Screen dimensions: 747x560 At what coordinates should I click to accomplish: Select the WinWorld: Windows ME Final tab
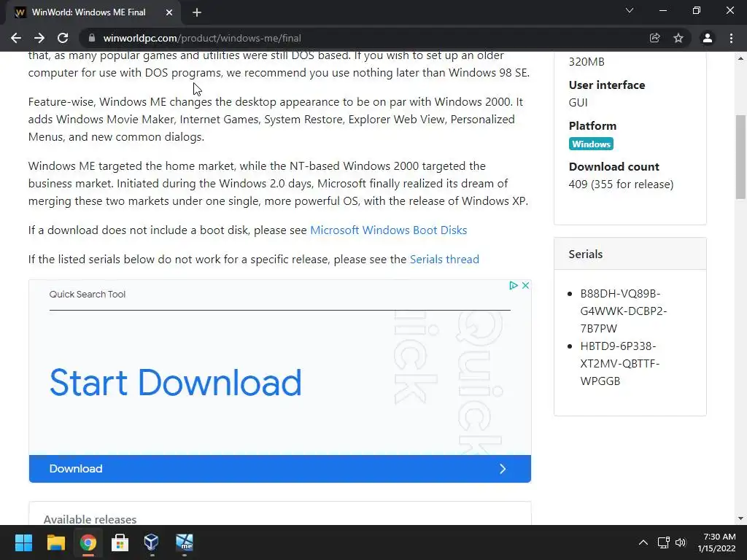click(x=93, y=12)
